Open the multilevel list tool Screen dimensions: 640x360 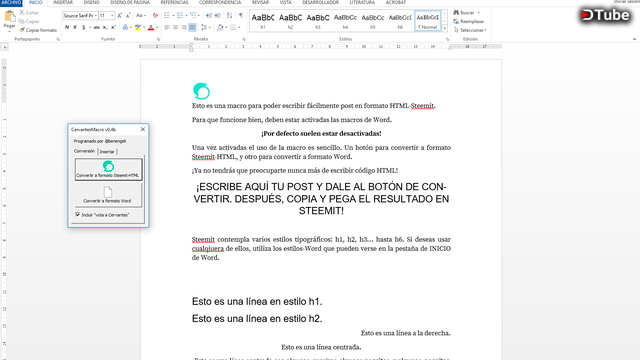coord(193,16)
